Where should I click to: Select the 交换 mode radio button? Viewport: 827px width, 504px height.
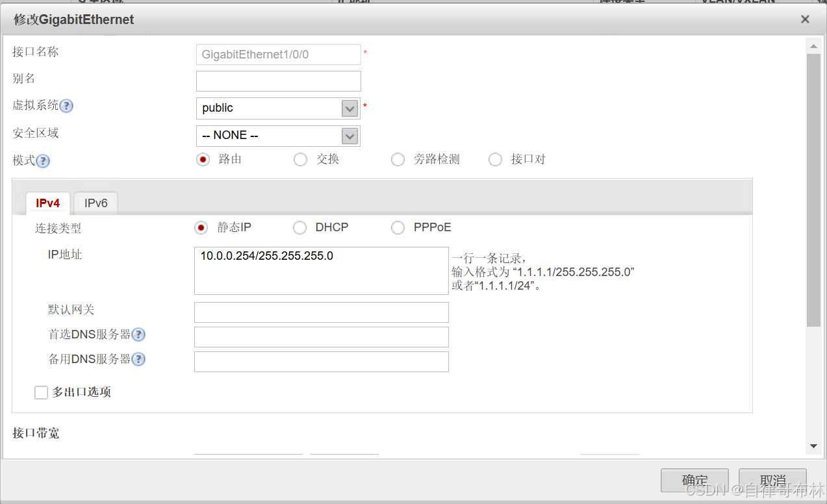[x=300, y=160]
